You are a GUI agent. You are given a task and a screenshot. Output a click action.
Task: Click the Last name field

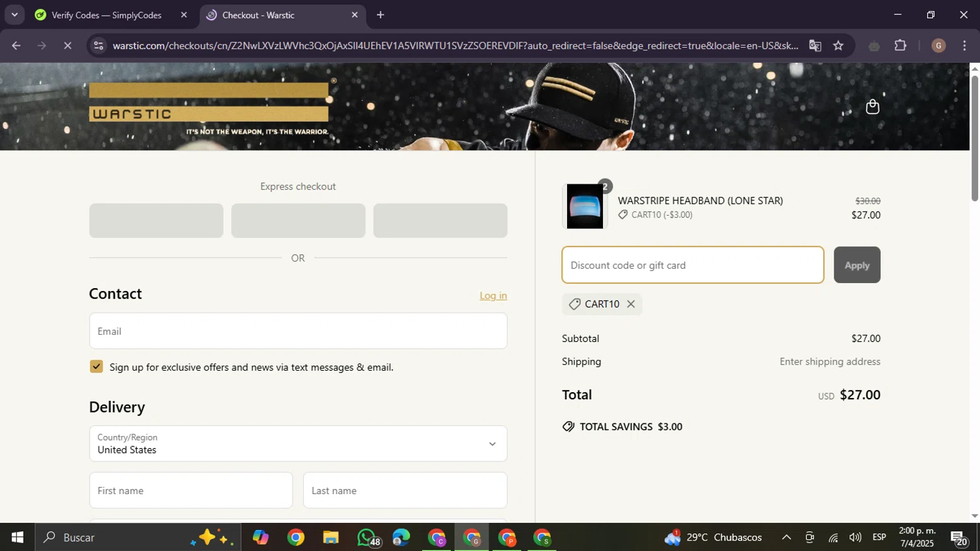[405, 490]
